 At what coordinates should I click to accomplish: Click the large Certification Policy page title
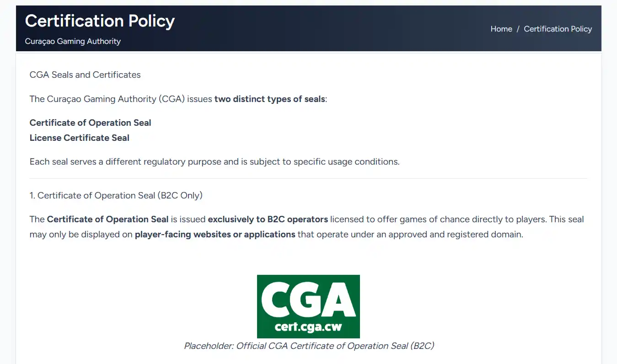click(100, 21)
